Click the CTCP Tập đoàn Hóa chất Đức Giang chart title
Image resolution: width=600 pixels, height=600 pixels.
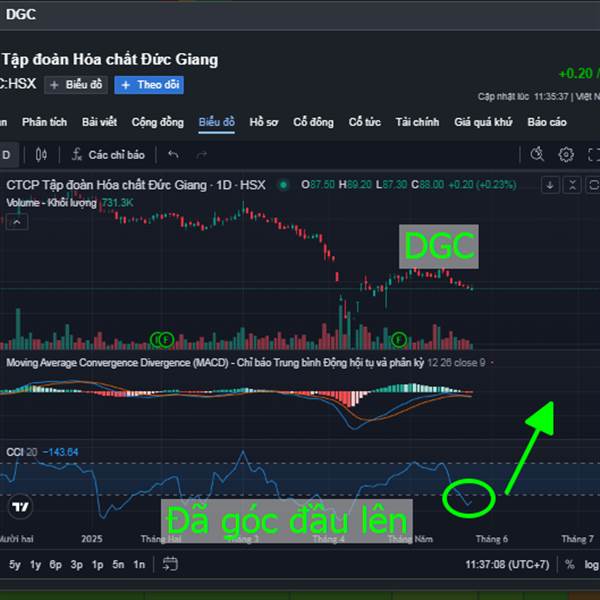tap(136, 185)
